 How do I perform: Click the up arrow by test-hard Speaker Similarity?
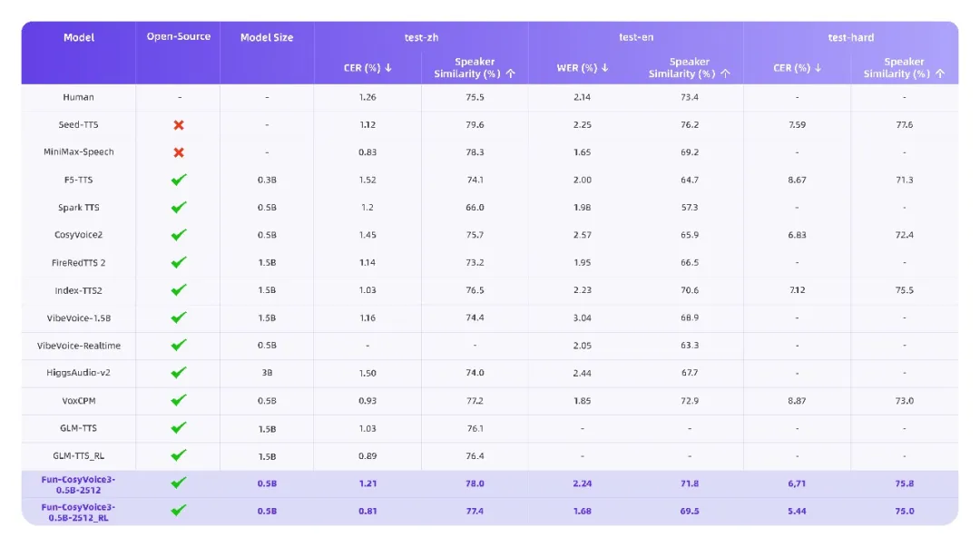point(940,73)
